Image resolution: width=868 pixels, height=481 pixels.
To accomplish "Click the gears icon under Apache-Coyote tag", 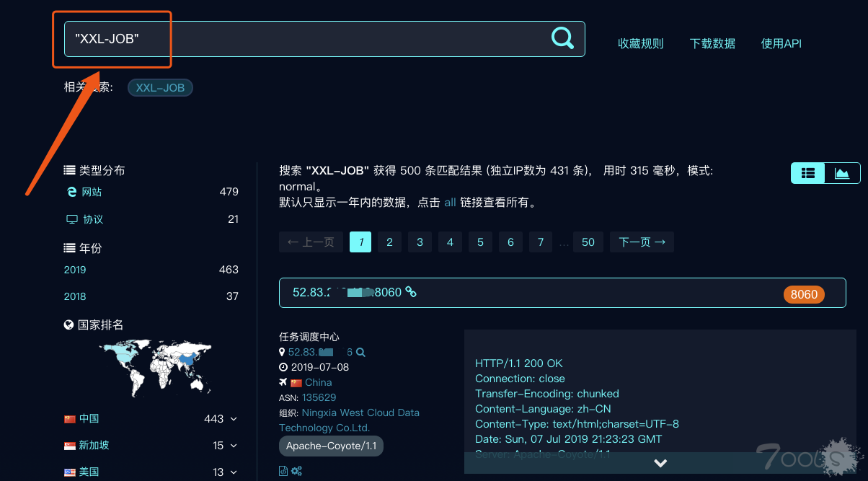I will (296, 471).
